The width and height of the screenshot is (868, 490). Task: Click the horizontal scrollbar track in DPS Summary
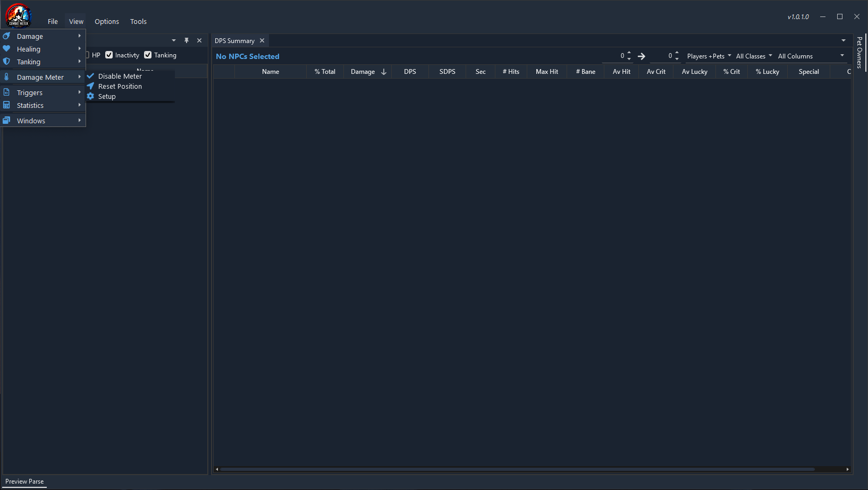[532, 469]
